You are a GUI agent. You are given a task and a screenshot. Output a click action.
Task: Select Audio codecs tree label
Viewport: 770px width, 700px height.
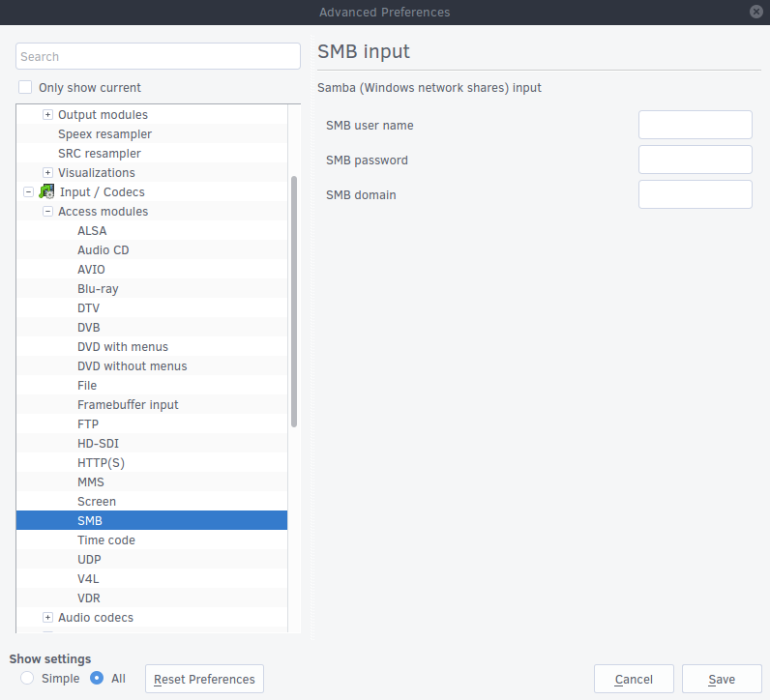pos(95,617)
